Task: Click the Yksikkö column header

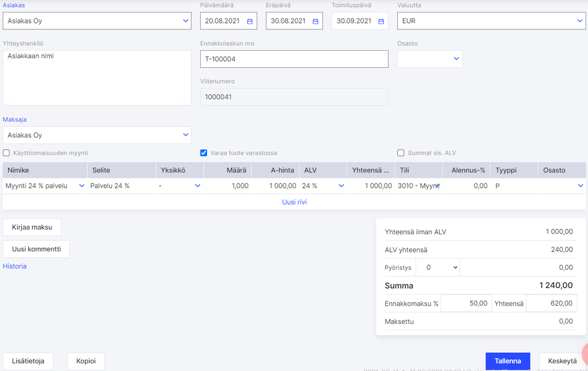Action: pos(180,170)
